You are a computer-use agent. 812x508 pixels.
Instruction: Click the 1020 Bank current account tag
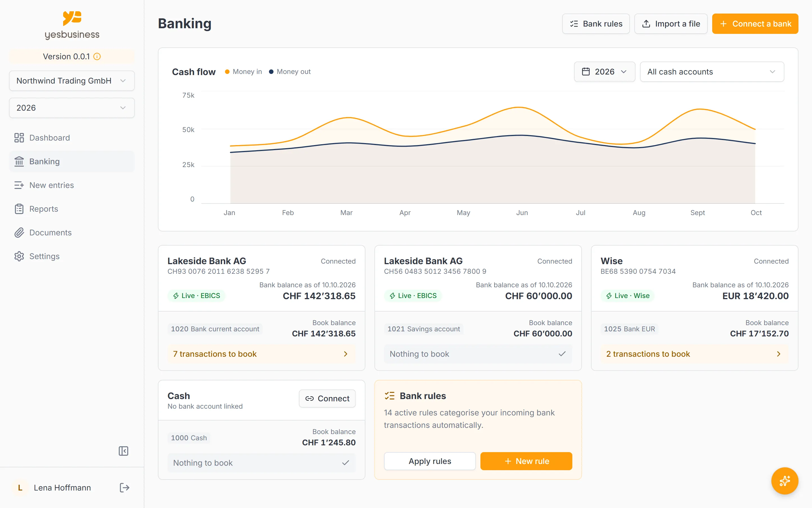click(x=215, y=329)
